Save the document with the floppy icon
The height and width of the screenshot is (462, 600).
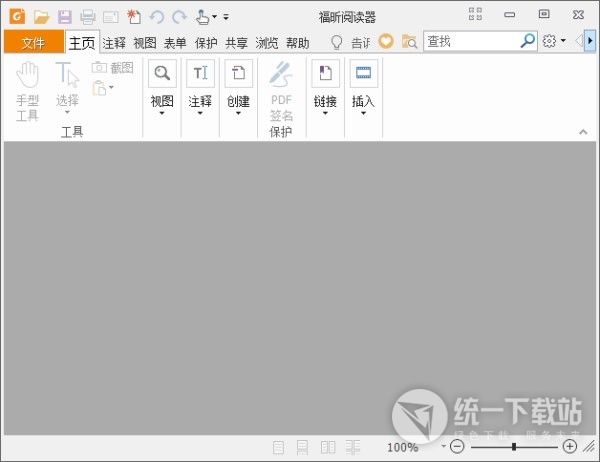pos(65,17)
